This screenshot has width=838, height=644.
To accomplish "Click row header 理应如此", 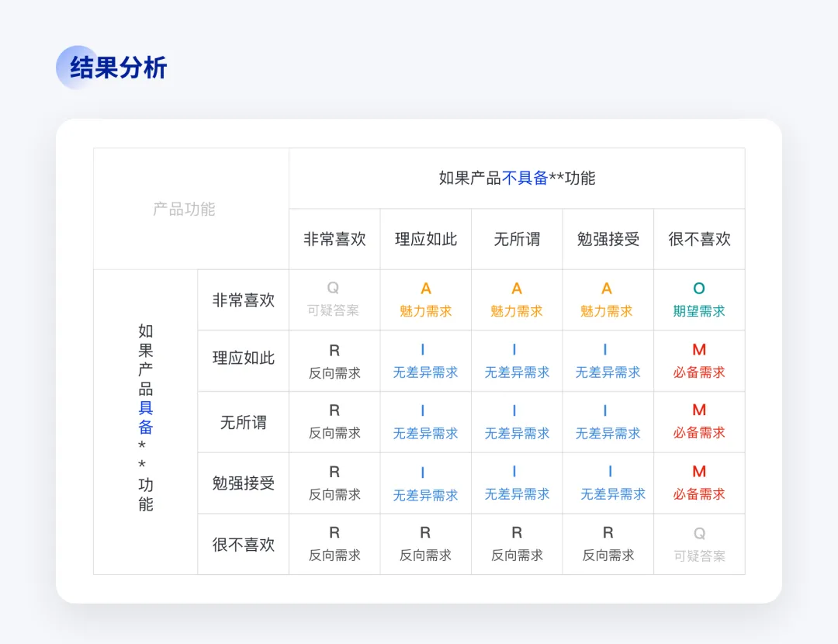I will [243, 361].
